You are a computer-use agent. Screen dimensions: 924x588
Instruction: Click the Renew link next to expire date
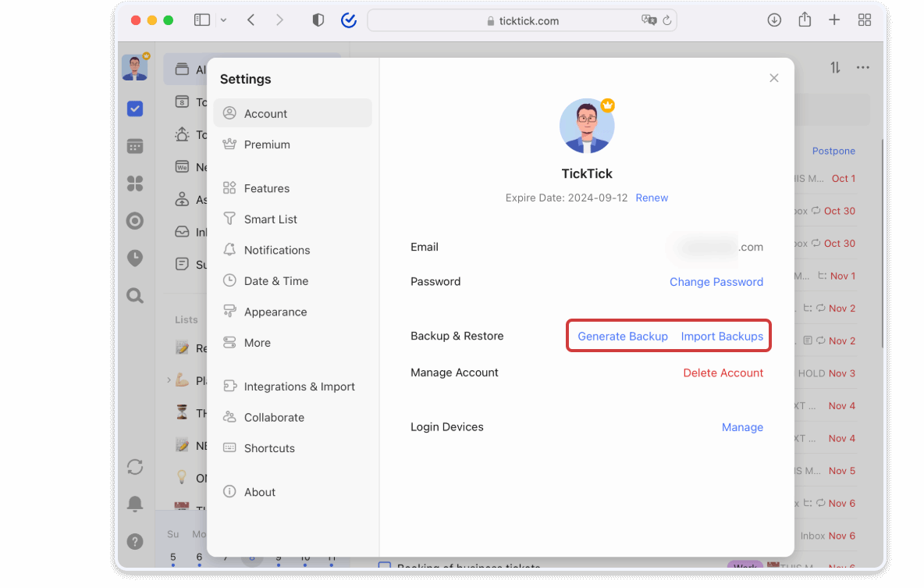pos(652,198)
